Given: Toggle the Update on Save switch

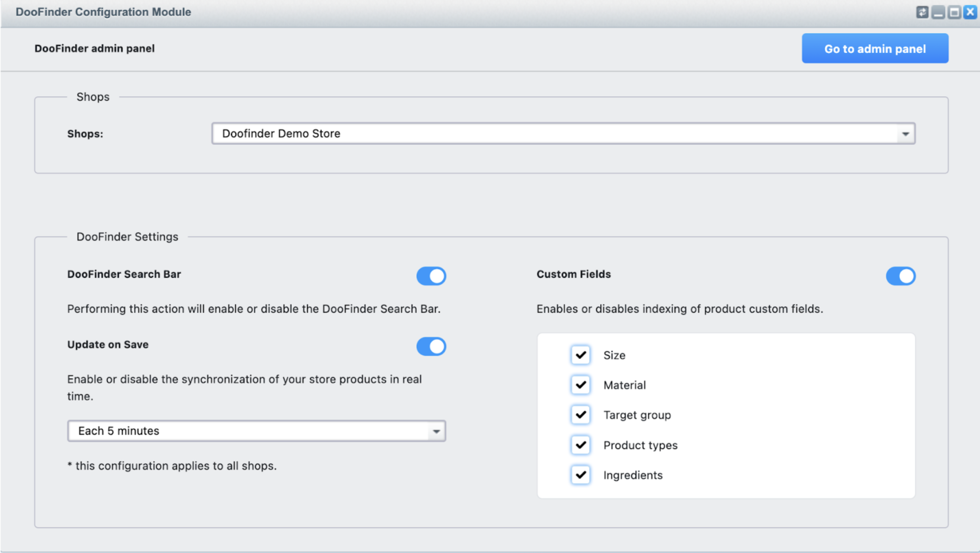Looking at the screenshot, I should (431, 346).
